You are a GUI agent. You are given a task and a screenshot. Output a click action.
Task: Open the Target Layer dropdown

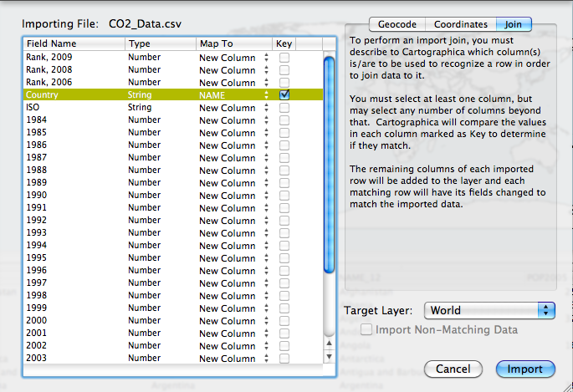(x=489, y=310)
